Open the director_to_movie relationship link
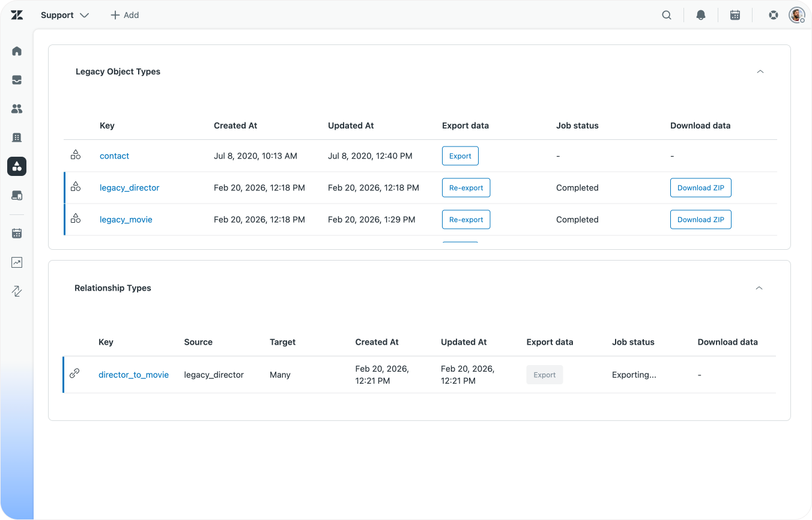812x520 pixels. [x=133, y=375]
